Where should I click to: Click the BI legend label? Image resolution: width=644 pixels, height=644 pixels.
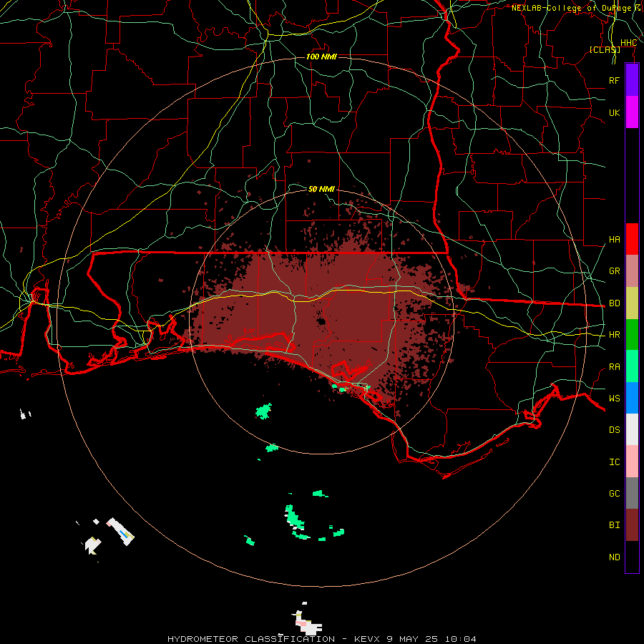614,525
